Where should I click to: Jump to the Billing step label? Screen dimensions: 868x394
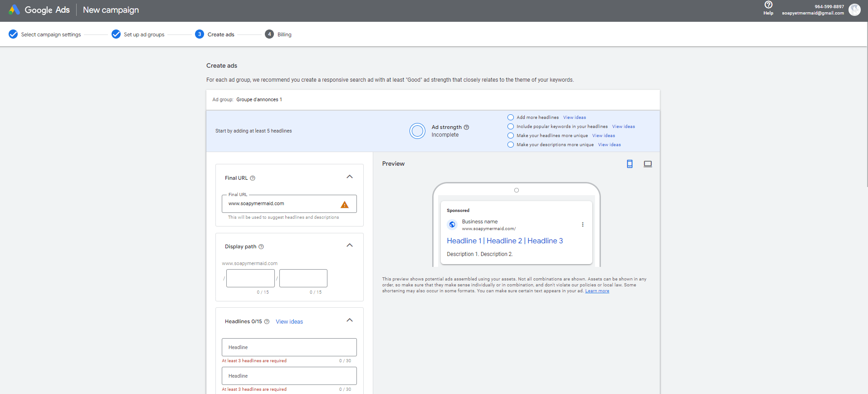coord(284,34)
